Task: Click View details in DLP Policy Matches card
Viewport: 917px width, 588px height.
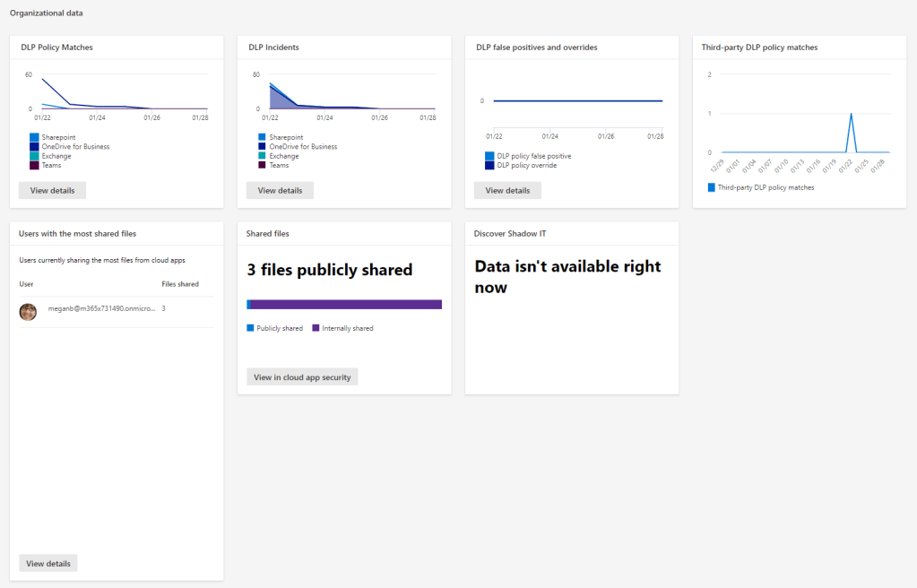Action: tap(52, 190)
